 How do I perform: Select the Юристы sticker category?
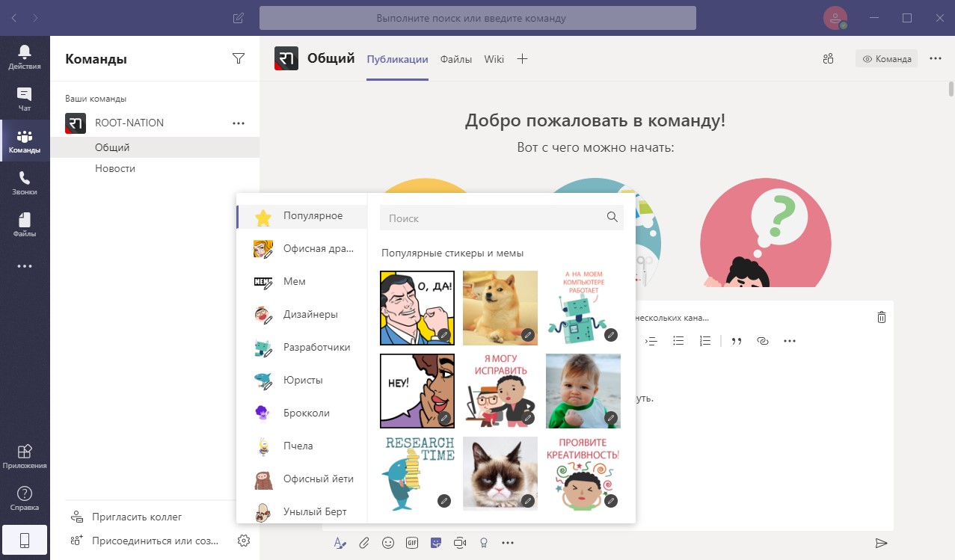[x=302, y=381]
